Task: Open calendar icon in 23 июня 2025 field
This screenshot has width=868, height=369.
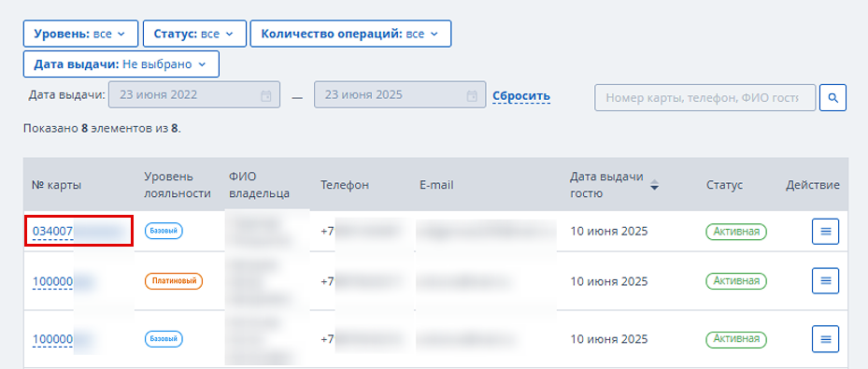Action: pyautogui.click(x=472, y=95)
